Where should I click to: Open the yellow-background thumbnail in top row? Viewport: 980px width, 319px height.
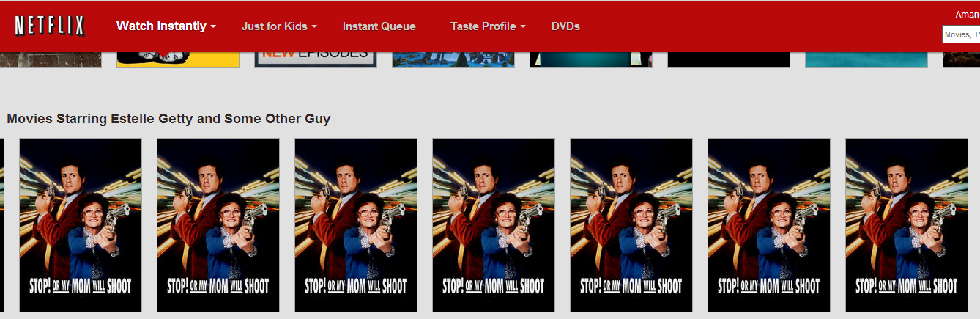click(178, 59)
